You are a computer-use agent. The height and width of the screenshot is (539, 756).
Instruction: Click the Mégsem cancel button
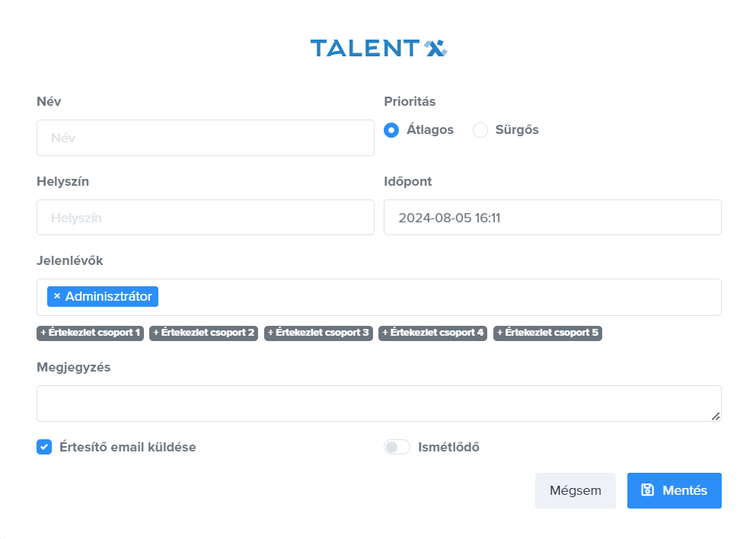coord(575,490)
